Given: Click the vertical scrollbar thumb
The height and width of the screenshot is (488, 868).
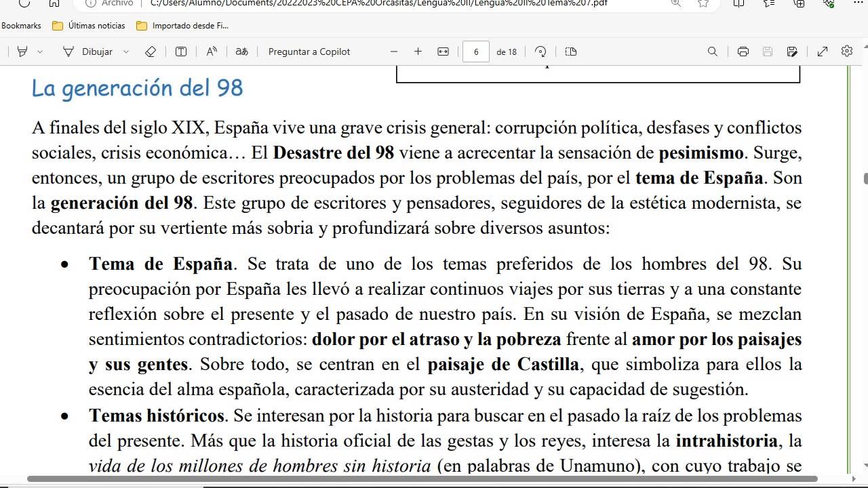Looking at the screenshot, I should tap(865, 178).
